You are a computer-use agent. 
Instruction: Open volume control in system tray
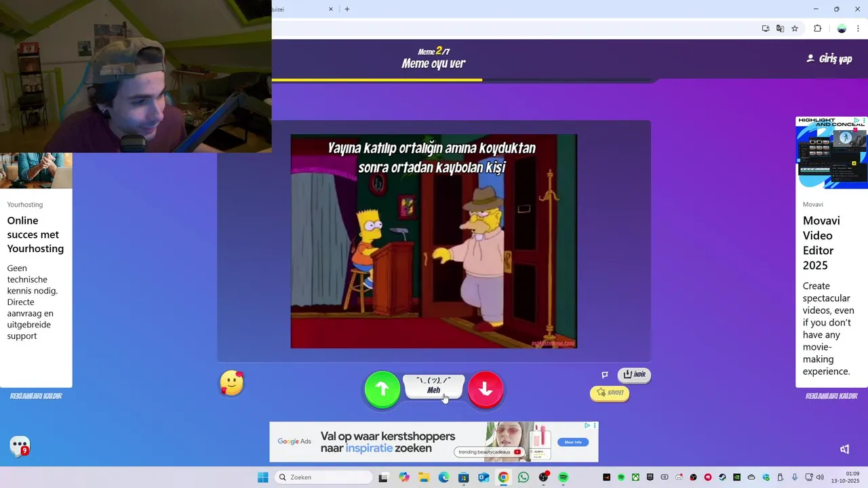coord(820,477)
